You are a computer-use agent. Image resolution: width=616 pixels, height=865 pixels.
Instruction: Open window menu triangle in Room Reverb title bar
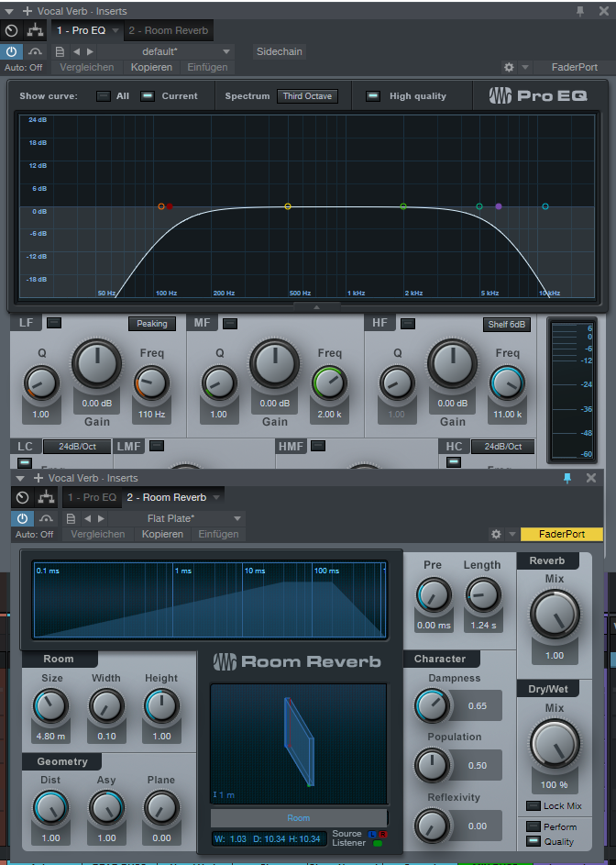20,478
